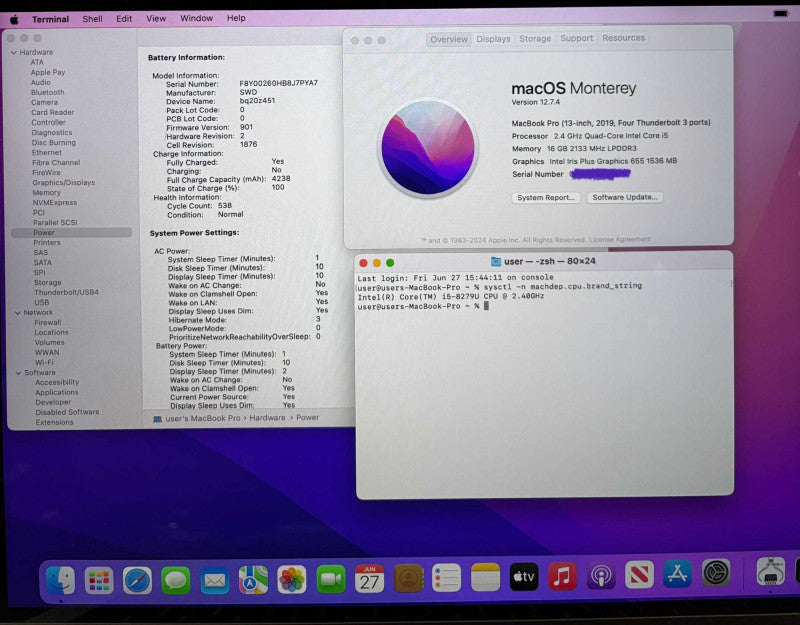The image size is (800, 625).
Task: Launch FaceTime from the Dock
Action: (x=331, y=579)
